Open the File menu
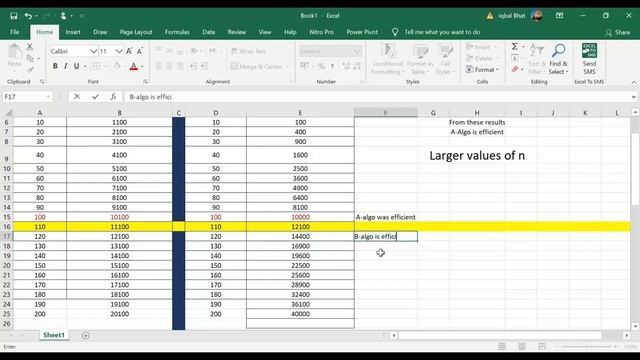The image size is (640, 360). pyautogui.click(x=15, y=32)
